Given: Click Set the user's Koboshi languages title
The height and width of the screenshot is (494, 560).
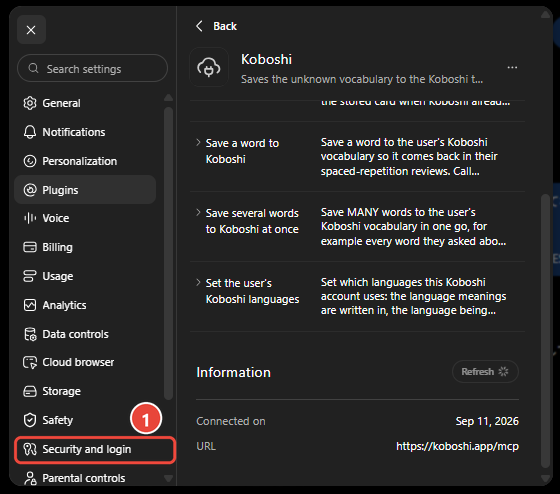Looking at the screenshot, I should tap(252, 291).
